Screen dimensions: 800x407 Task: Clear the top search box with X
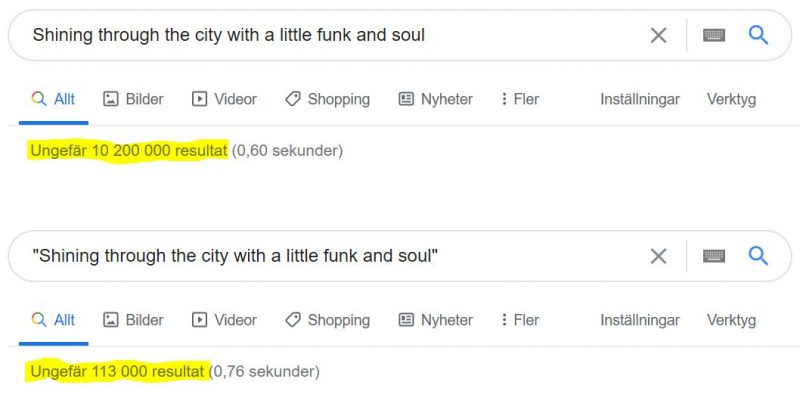[658, 35]
